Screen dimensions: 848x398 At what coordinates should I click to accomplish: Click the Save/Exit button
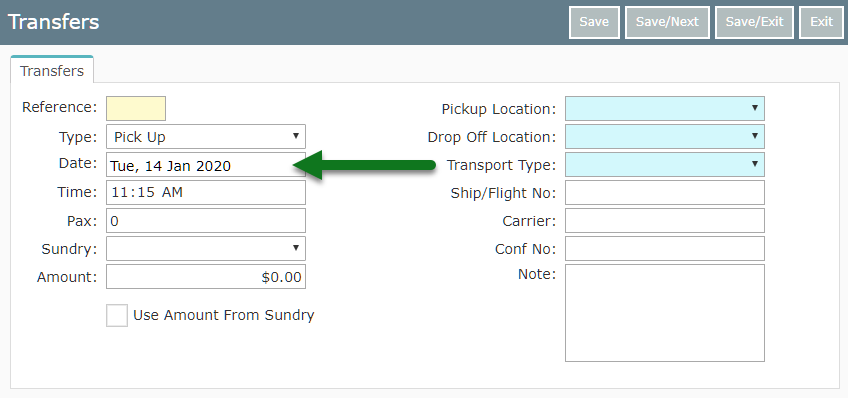[754, 22]
